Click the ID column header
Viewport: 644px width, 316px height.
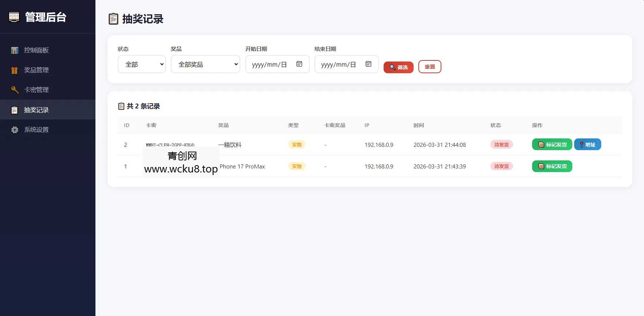coord(127,125)
